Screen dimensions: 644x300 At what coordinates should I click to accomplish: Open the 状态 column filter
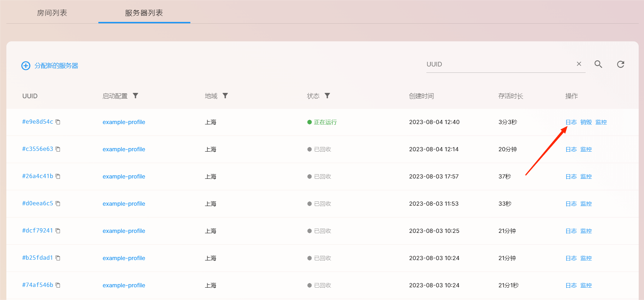(x=327, y=96)
